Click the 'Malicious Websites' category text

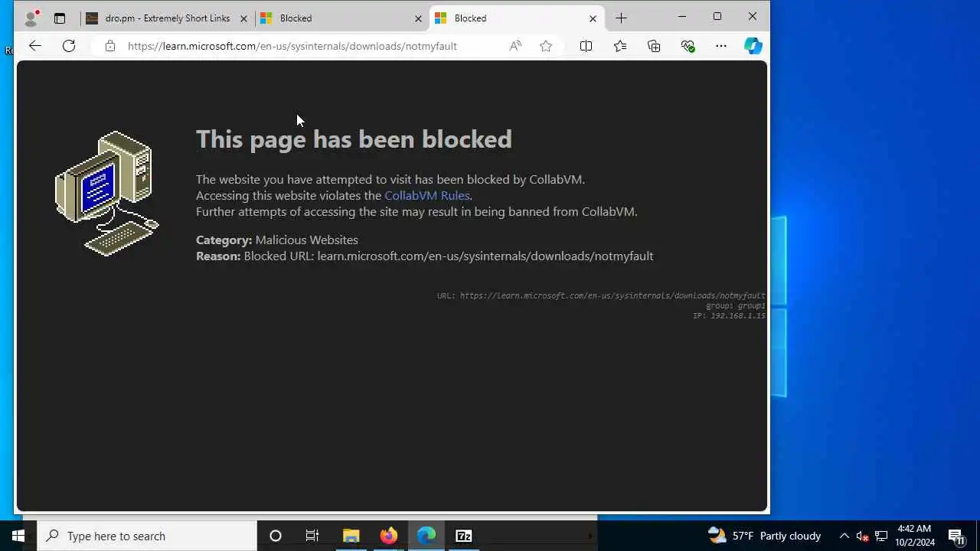pyautogui.click(x=306, y=240)
